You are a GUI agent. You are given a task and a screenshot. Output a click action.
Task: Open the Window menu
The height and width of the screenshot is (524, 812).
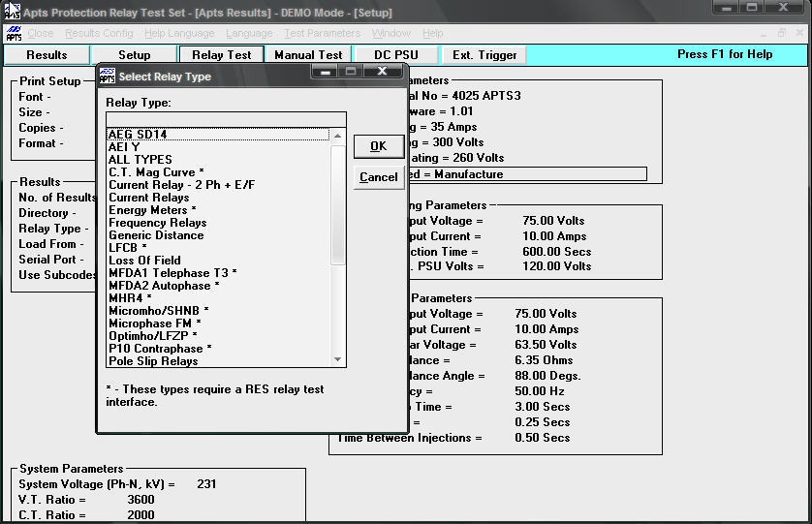click(391, 33)
